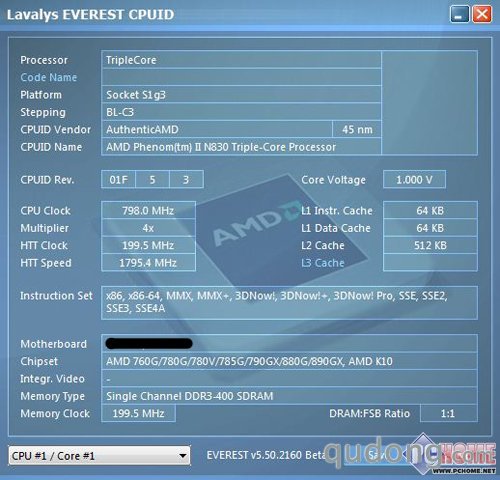Screen dimensions: 500x480
Task: Click the 798.0 MHz CPU Clock value
Action: pyautogui.click(x=148, y=210)
